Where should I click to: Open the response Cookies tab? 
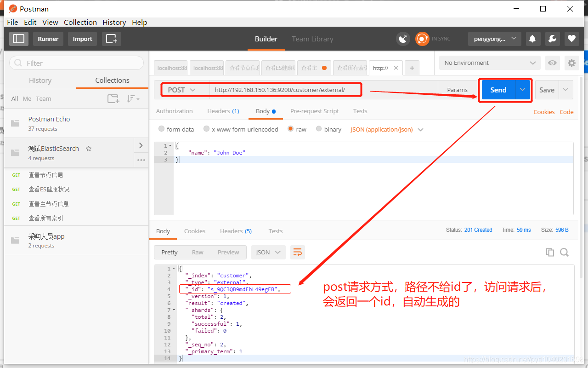tap(195, 231)
